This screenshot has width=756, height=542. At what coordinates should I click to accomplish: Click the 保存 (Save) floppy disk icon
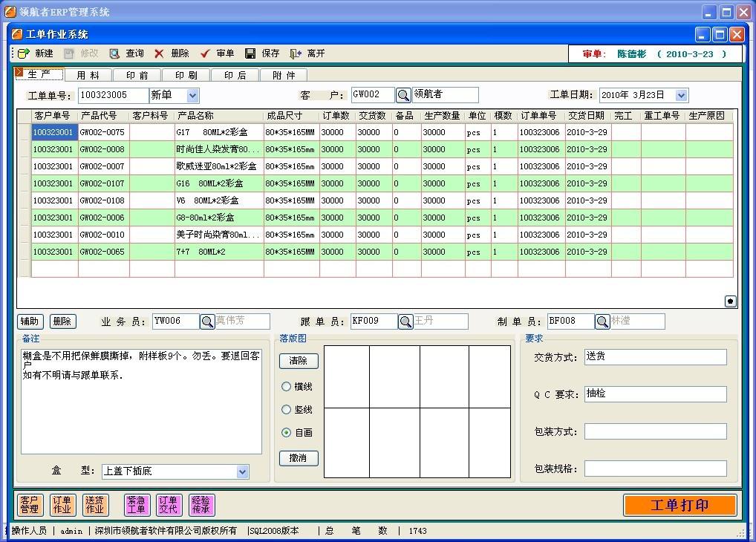click(250, 53)
